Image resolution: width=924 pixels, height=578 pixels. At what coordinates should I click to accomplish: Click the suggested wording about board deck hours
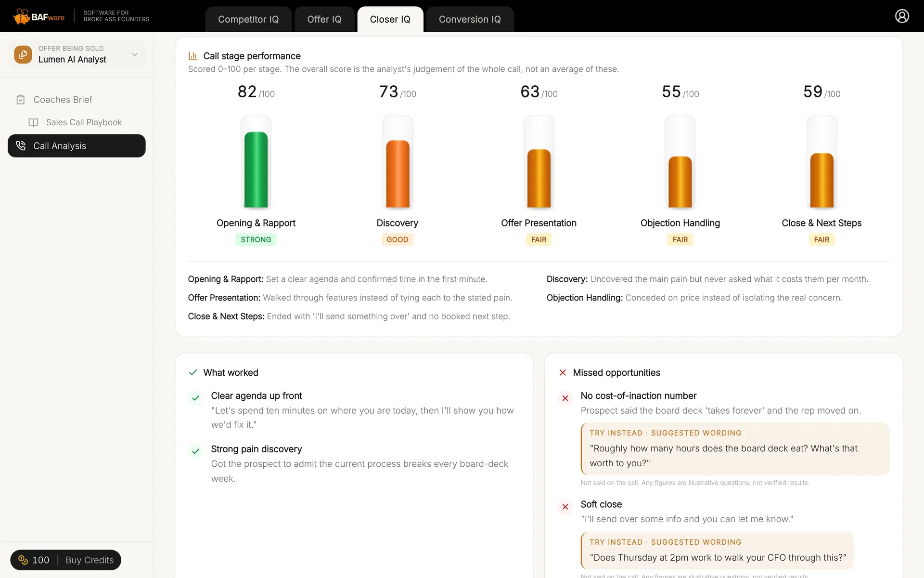735,449
